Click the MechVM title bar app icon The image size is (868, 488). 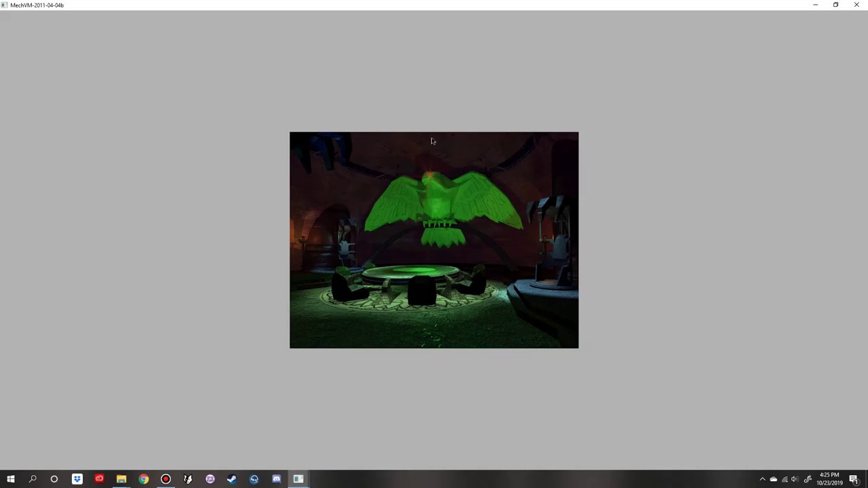[5, 5]
